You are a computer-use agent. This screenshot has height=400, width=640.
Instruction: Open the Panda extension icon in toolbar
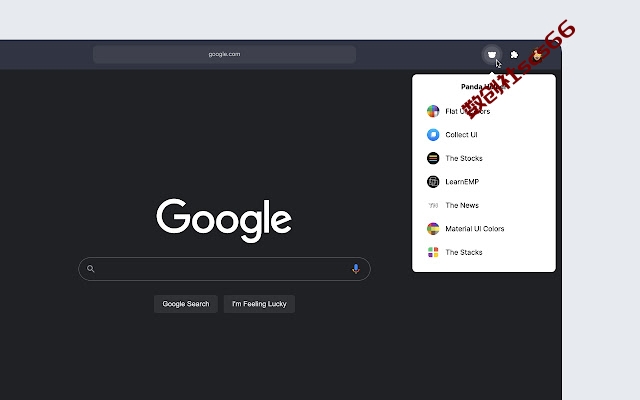point(492,54)
